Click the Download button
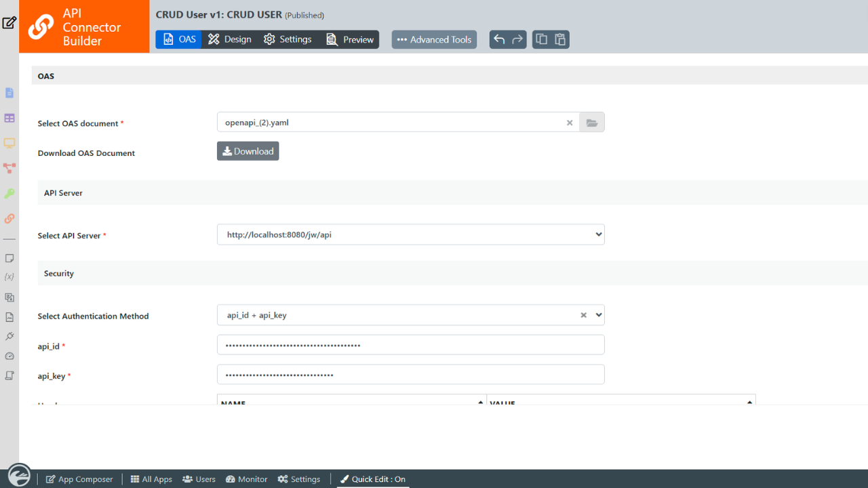Screen dimensions: 868x488 click(x=248, y=151)
